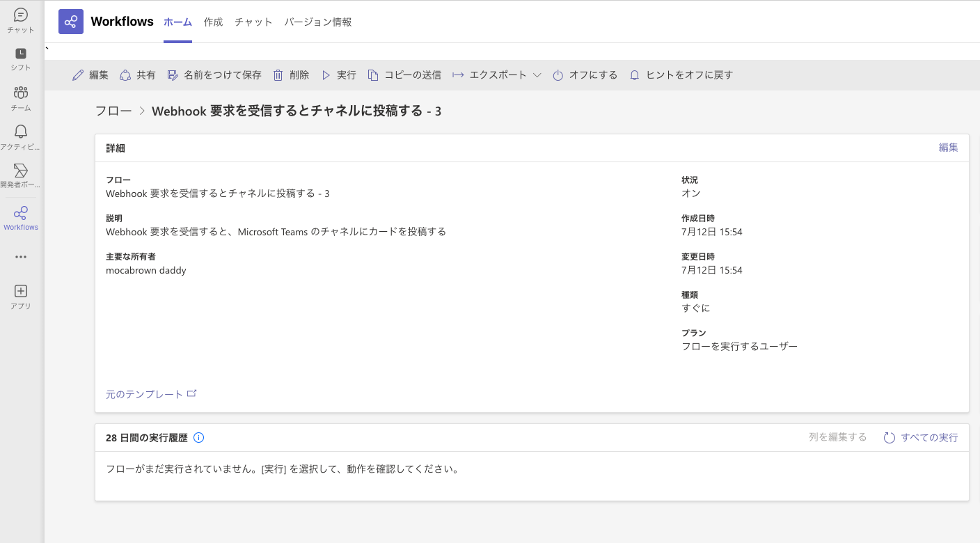Open the more options ellipsis in the sidebar
The height and width of the screenshot is (543, 980).
(x=20, y=256)
